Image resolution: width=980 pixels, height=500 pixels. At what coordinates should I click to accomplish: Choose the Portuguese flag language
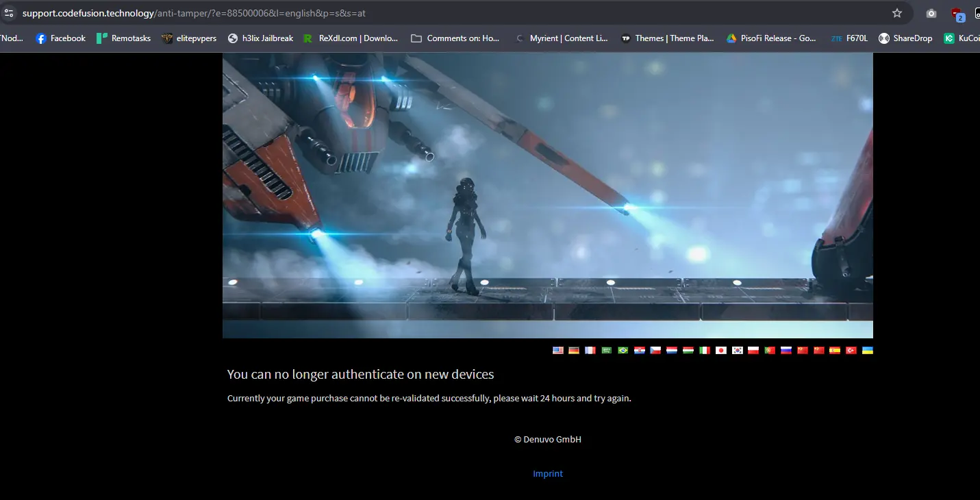[x=770, y=350]
